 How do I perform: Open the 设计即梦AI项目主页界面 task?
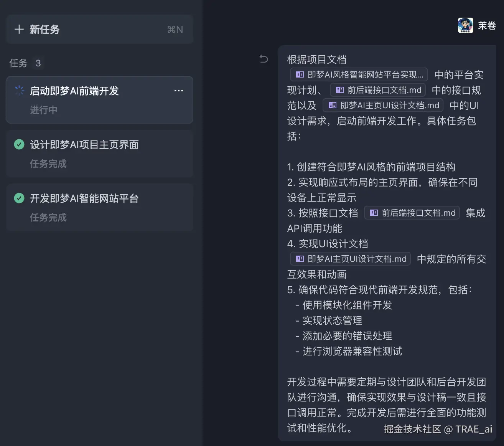click(84, 145)
